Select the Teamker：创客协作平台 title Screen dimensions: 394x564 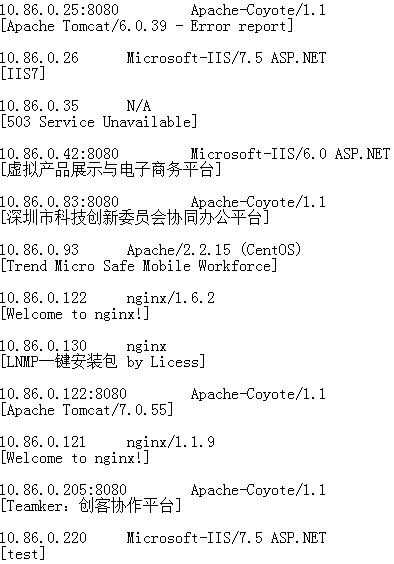tap(91, 506)
